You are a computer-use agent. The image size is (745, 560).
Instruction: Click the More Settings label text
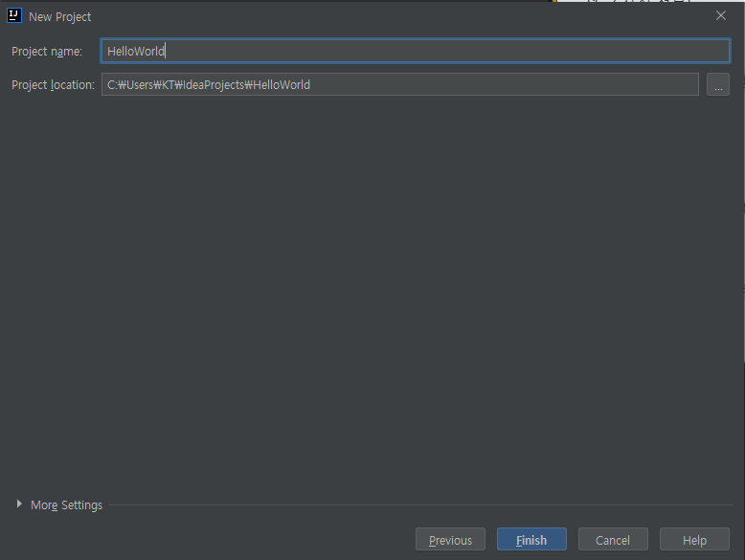(x=66, y=504)
